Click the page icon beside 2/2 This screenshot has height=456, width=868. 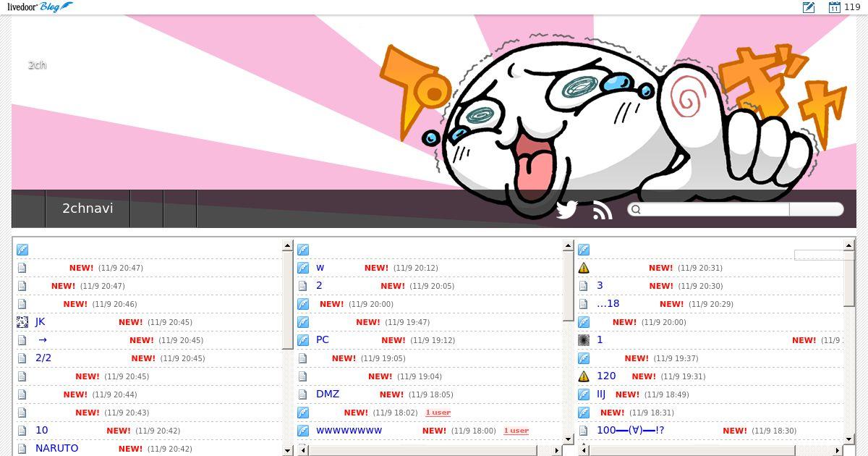pyautogui.click(x=22, y=358)
